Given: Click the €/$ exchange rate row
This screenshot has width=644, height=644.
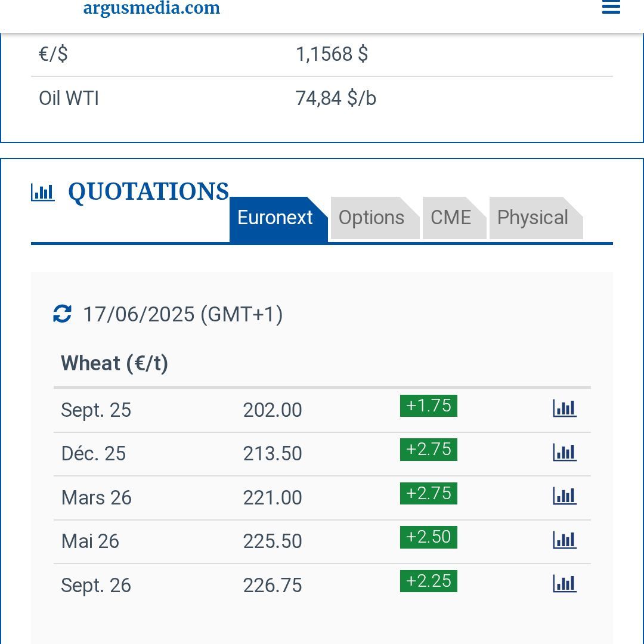Looking at the screenshot, I should pos(321,54).
